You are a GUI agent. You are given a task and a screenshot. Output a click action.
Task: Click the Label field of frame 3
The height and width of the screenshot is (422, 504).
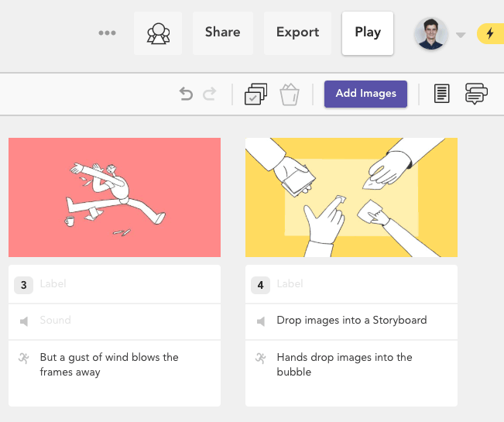(129, 284)
